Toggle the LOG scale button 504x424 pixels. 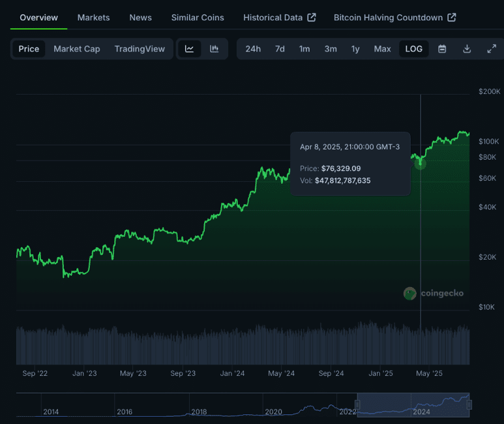click(x=413, y=49)
